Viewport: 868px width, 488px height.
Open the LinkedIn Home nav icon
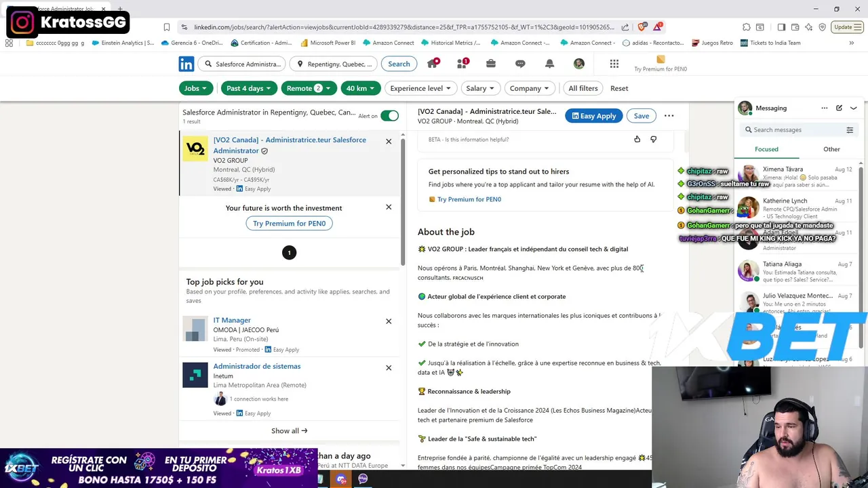[433, 64]
